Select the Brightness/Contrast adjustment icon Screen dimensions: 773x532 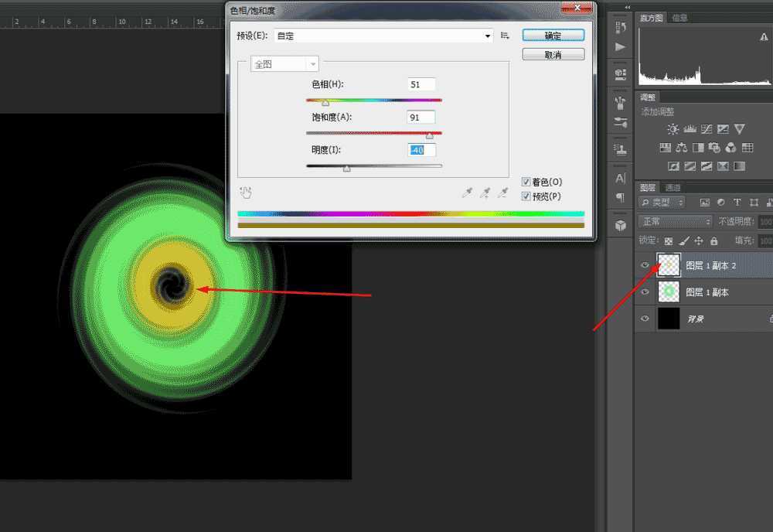pyautogui.click(x=673, y=129)
